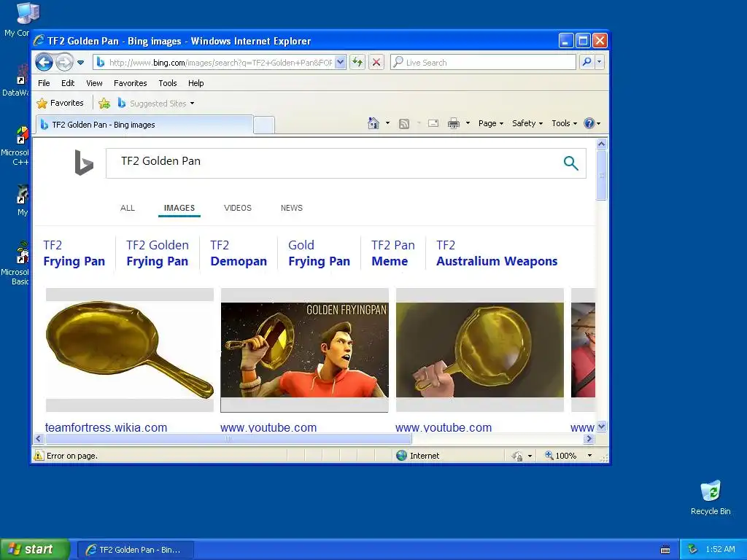747x560 pixels.
Task: Open the teamfortress.wikia.com link
Action: click(106, 427)
